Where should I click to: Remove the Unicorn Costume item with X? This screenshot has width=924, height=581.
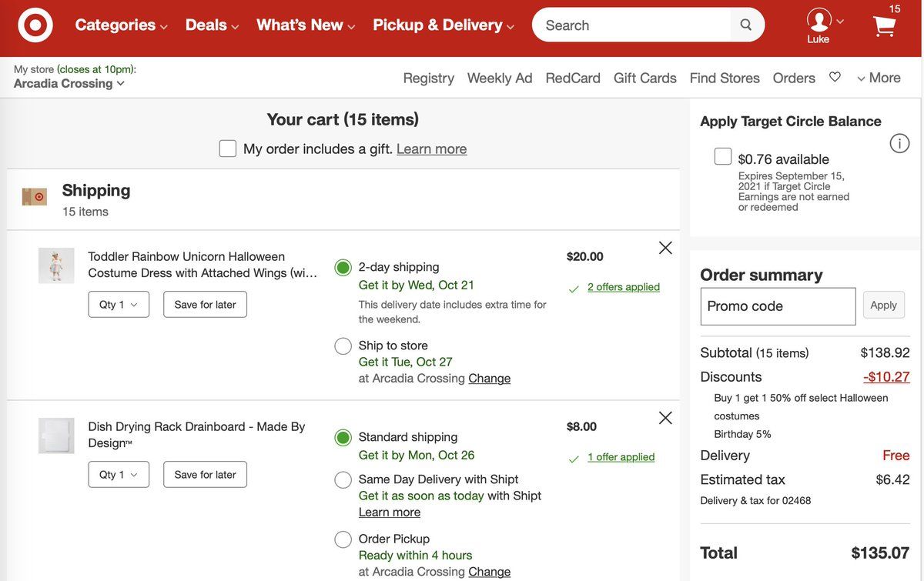coord(665,248)
